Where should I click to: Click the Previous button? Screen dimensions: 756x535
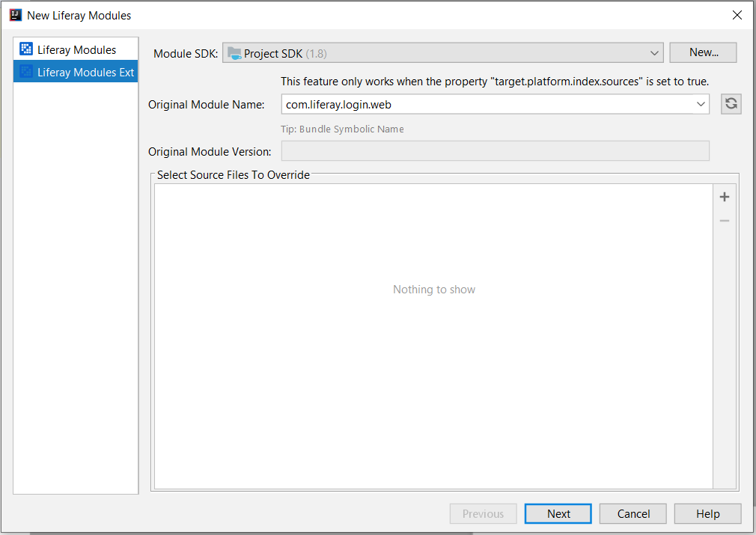coord(483,514)
